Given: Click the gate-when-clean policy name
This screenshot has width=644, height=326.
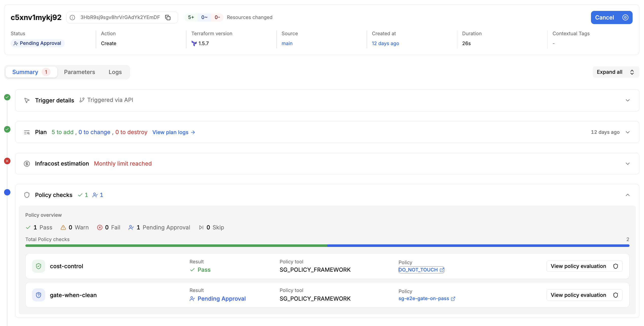Looking at the screenshot, I should 73,295.
